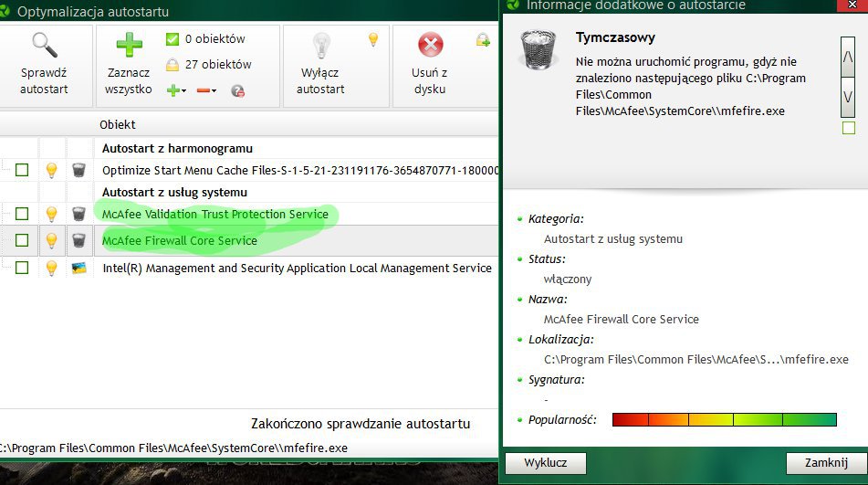Click the small green square below the arrows
The image size is (868, 485).
pyautogui.click(x=849, y=128)
